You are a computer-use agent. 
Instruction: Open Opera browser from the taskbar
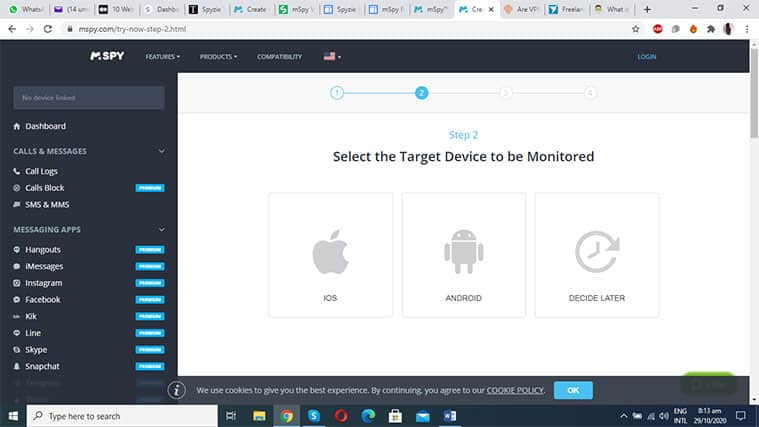[341, 416]
